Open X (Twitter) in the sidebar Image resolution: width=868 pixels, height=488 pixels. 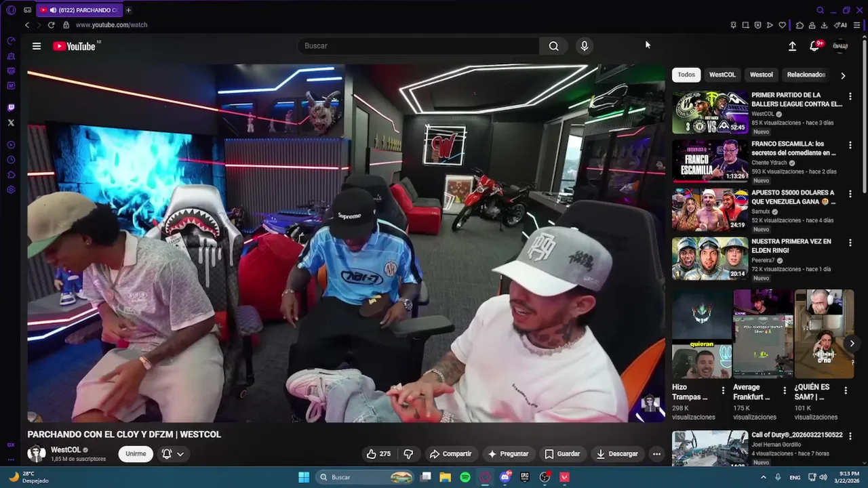tap(11, 123)
